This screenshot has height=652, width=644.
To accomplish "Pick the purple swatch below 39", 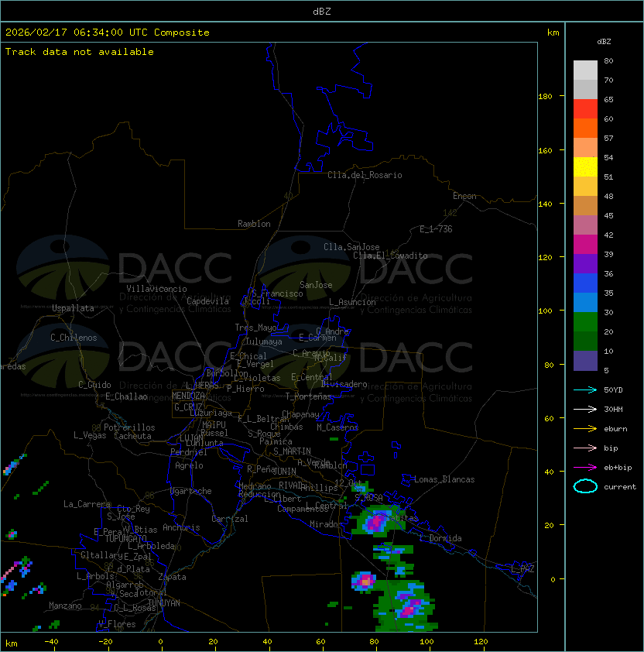I will 585,263.
